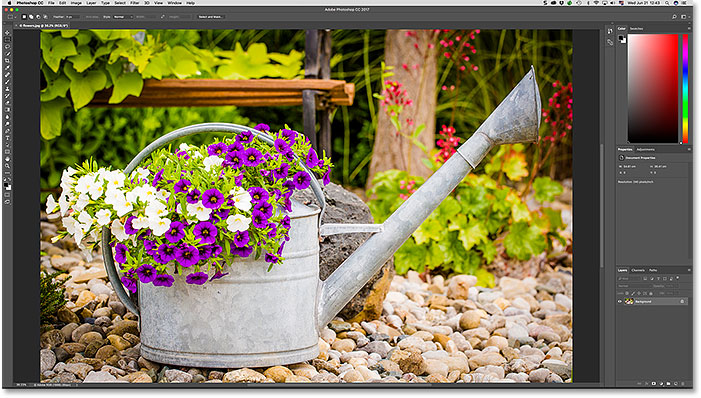Open the layer blend mode dropdown

pos(635,286)
